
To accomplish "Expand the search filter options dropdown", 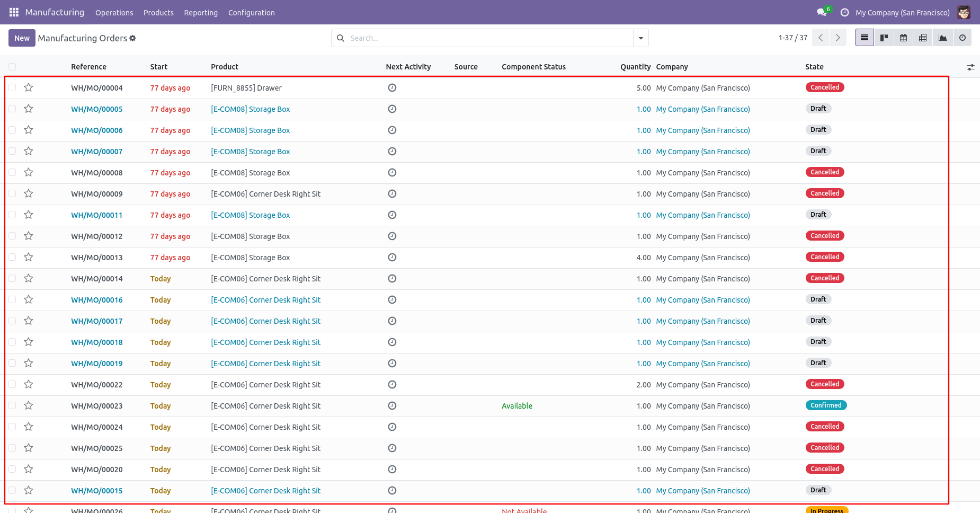I will pyautogui.click(x=641, y=38).
